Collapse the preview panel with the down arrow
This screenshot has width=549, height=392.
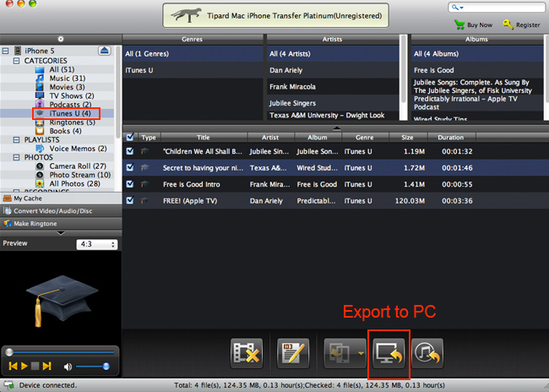tap(61, 233)
